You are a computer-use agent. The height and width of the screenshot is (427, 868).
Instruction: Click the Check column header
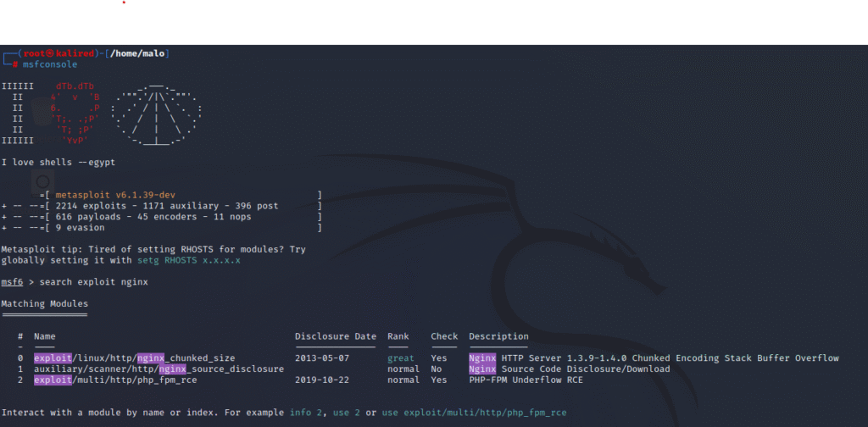coord(443,336)
